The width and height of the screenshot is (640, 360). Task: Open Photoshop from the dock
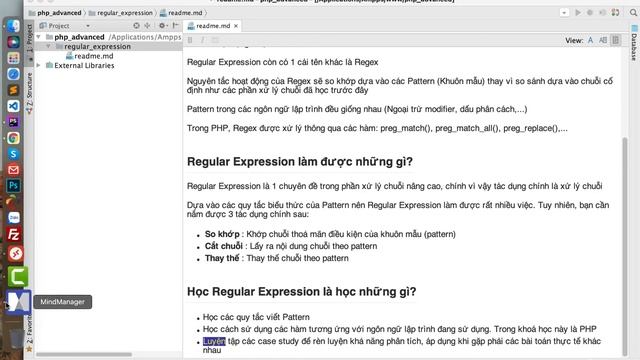[13, 186]
